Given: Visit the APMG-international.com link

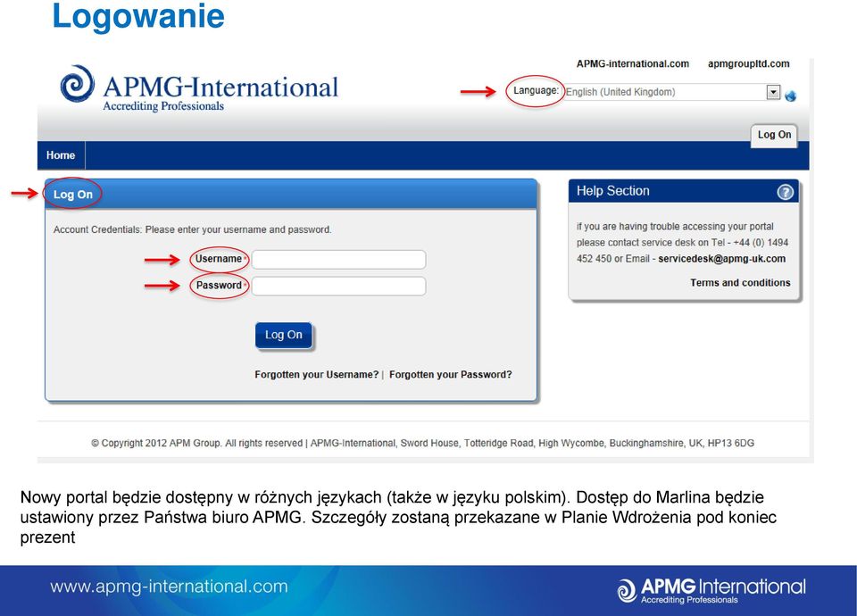Looking at the screenshot, I should pyautogui.click(x=632, y=64).
